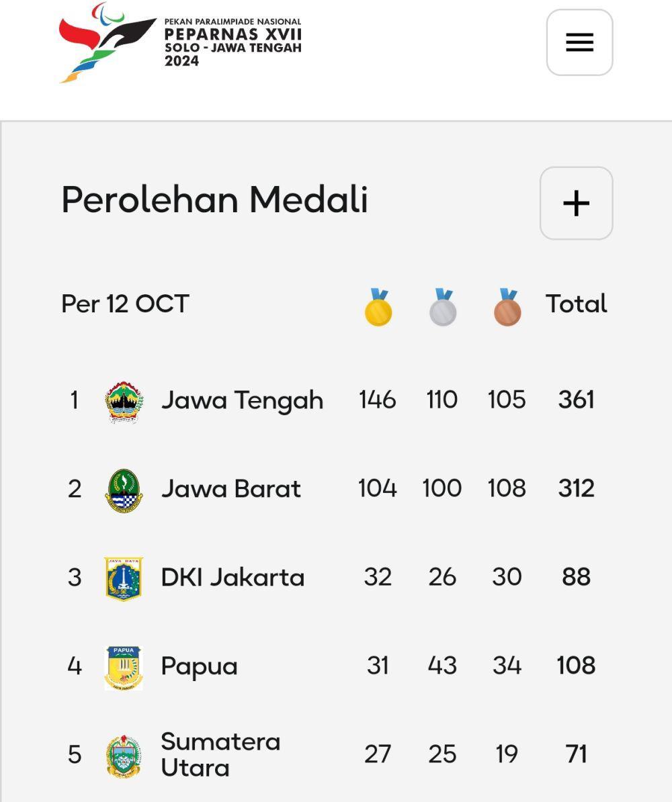This screenshot has height=802, width=672.
Task: Click the gold medal icon
Action: 378,307
